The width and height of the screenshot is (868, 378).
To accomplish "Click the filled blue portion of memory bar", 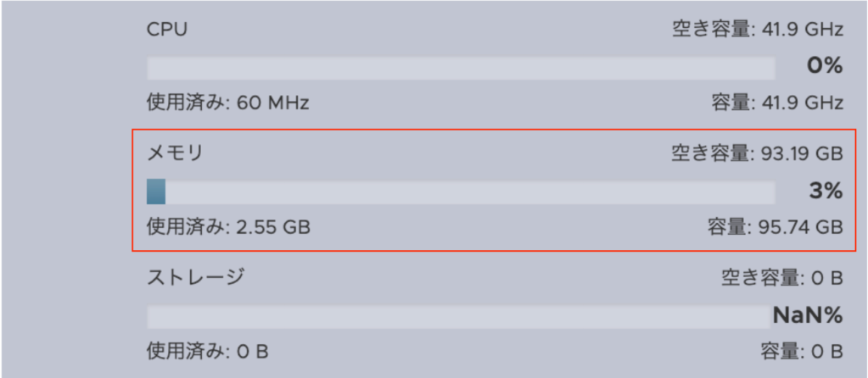I will pos(156,192).
